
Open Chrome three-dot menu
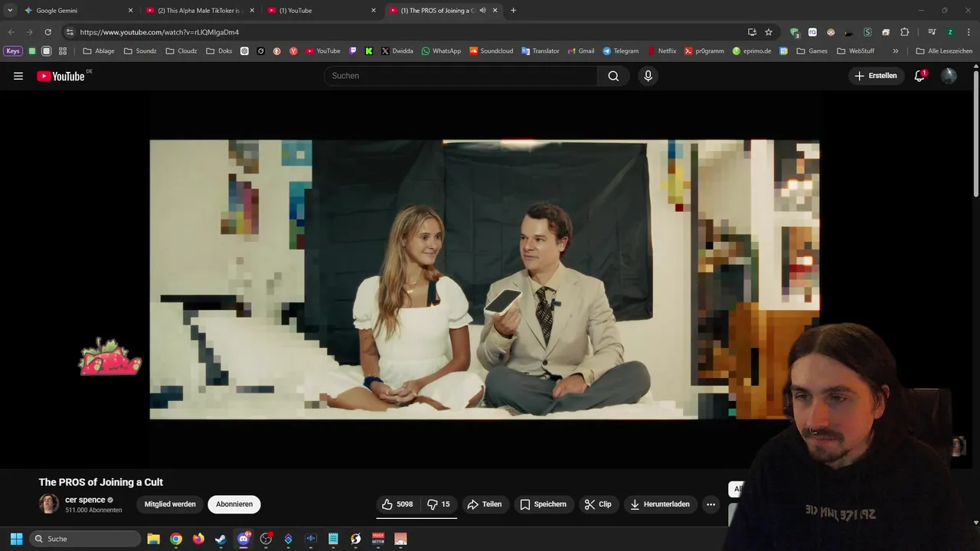click(x=969, y=32)
